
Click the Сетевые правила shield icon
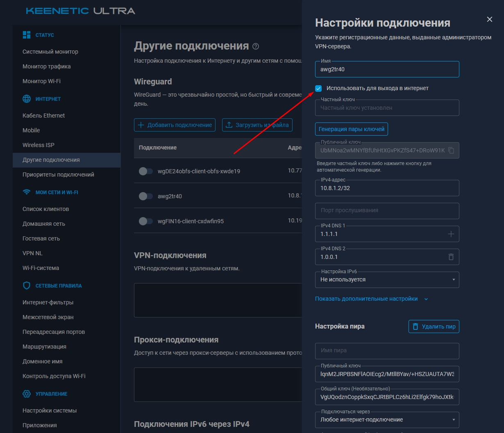pos(27,286)
